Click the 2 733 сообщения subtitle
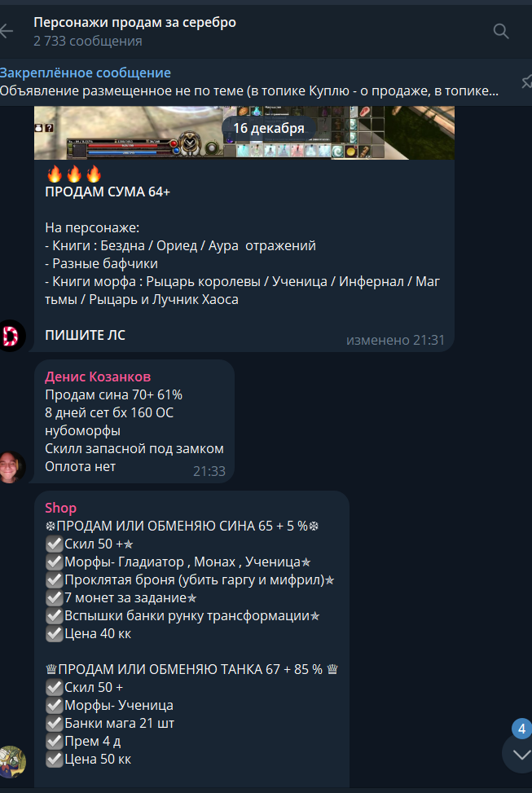This screenshot has width=532, height=793. [x=88, y=41]
